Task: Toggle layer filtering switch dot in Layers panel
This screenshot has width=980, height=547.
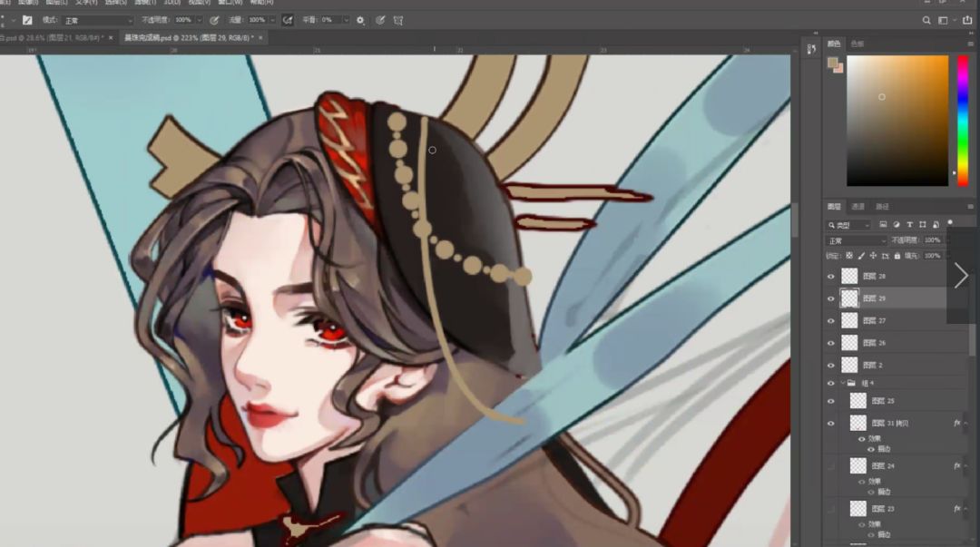Action: [950, 222]
